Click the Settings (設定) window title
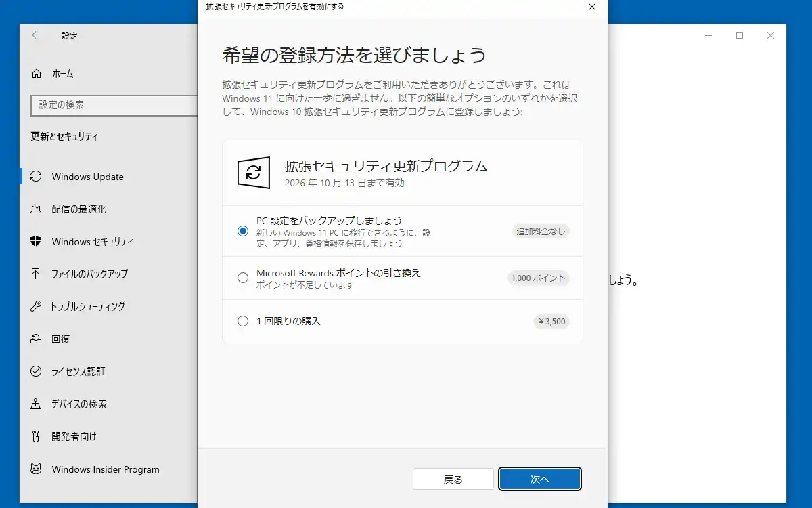Image resolution: width=812 pixels, height=508 pixels. pos(70,35)
